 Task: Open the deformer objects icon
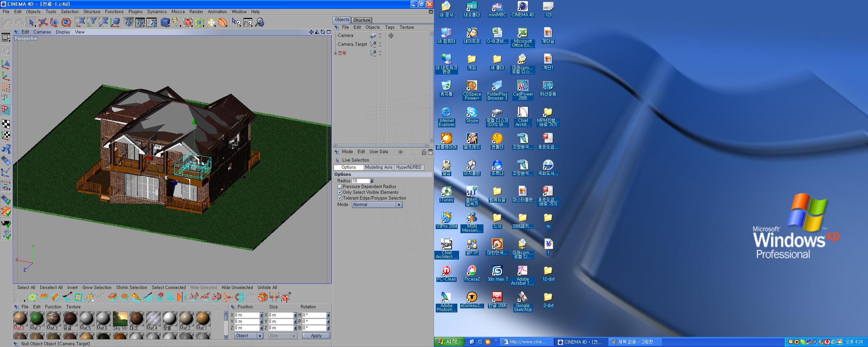(x=223, y=23)
